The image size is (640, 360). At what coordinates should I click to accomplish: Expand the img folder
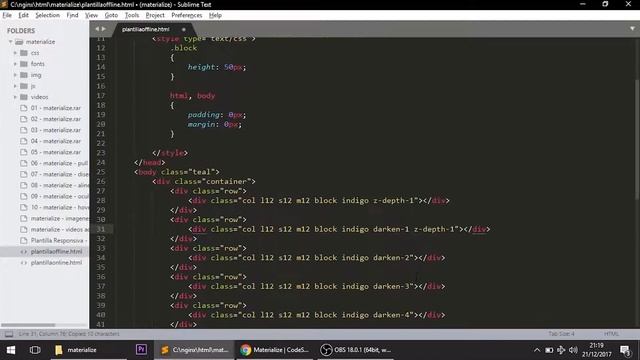click(x=15, y=75)
